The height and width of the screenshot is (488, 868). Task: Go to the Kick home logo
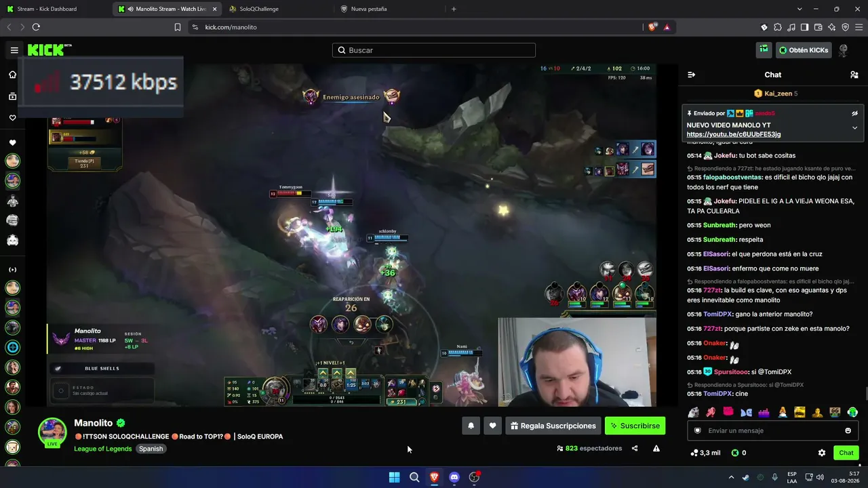[50, 50]
